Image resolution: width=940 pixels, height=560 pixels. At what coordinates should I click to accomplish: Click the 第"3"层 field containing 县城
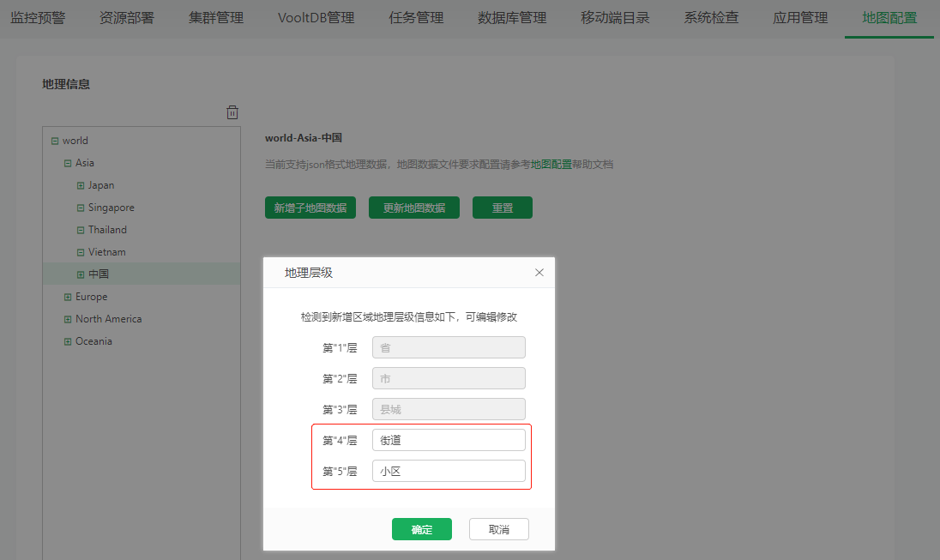point(449,409)
